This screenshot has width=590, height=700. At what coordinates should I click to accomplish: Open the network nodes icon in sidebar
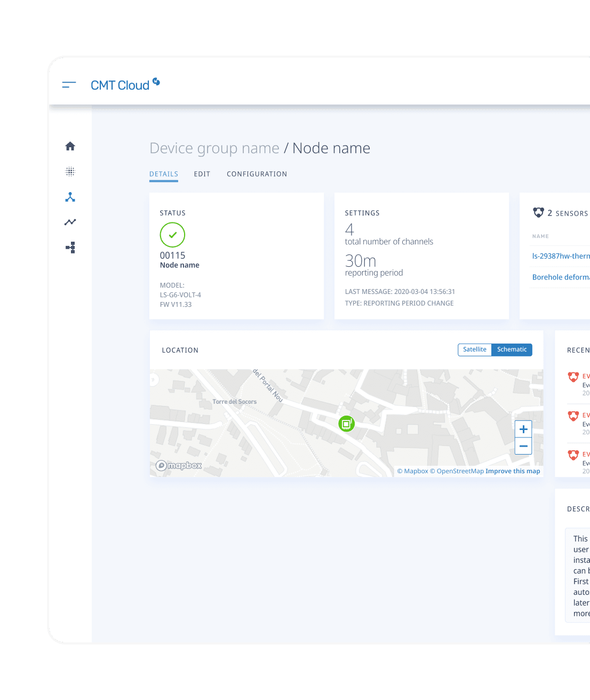point(70,197)
